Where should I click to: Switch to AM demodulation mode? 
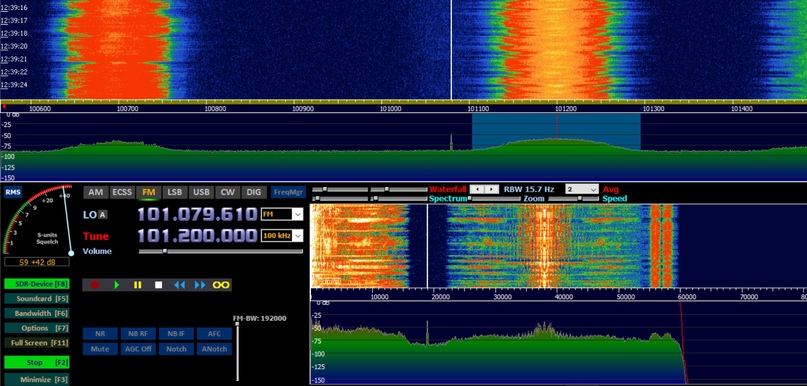[x=96, y=192]
